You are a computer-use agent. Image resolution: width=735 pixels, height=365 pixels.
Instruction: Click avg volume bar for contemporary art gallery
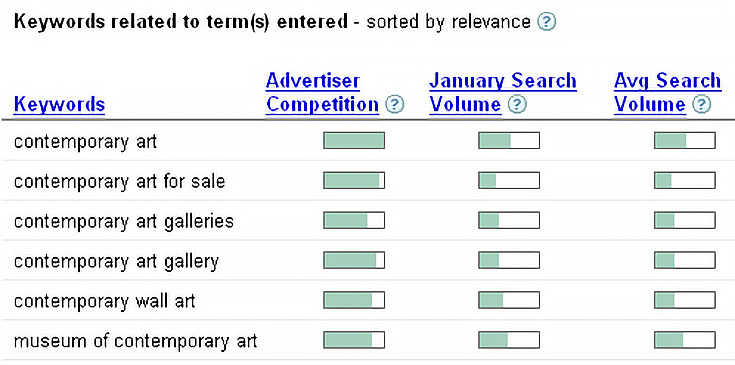click(x=685, y=260)
